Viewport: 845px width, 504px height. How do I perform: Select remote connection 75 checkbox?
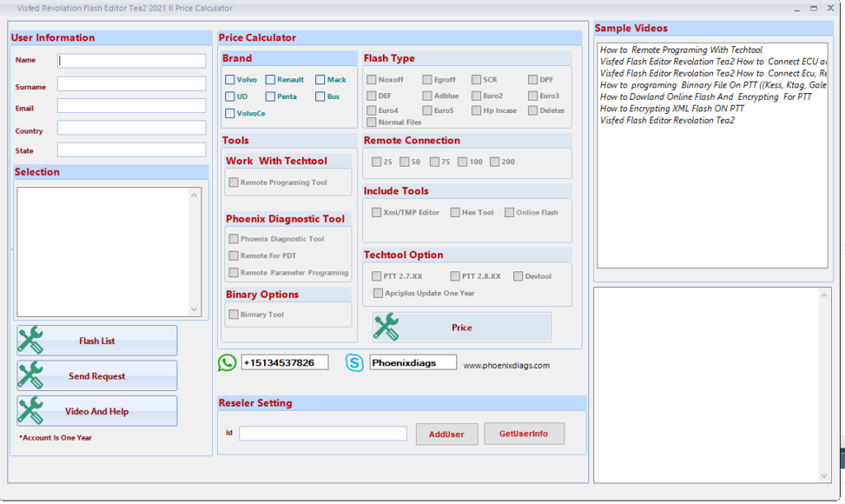(435, 162)
